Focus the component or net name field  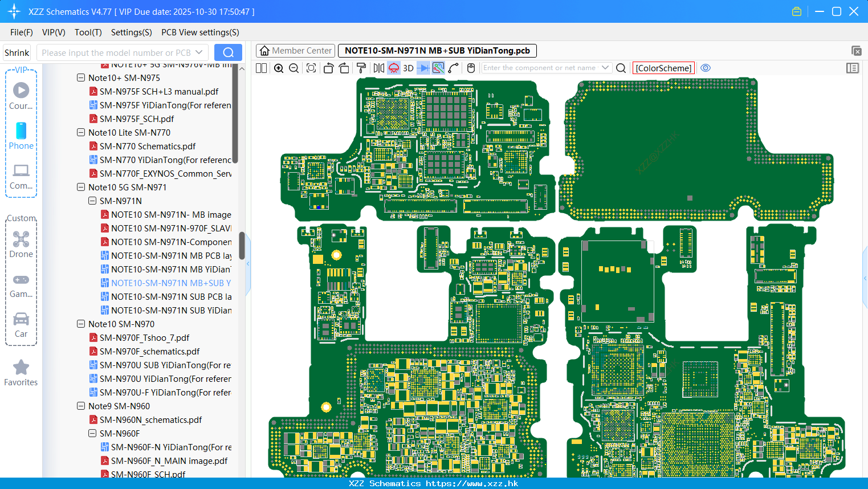tap(540, 68)
